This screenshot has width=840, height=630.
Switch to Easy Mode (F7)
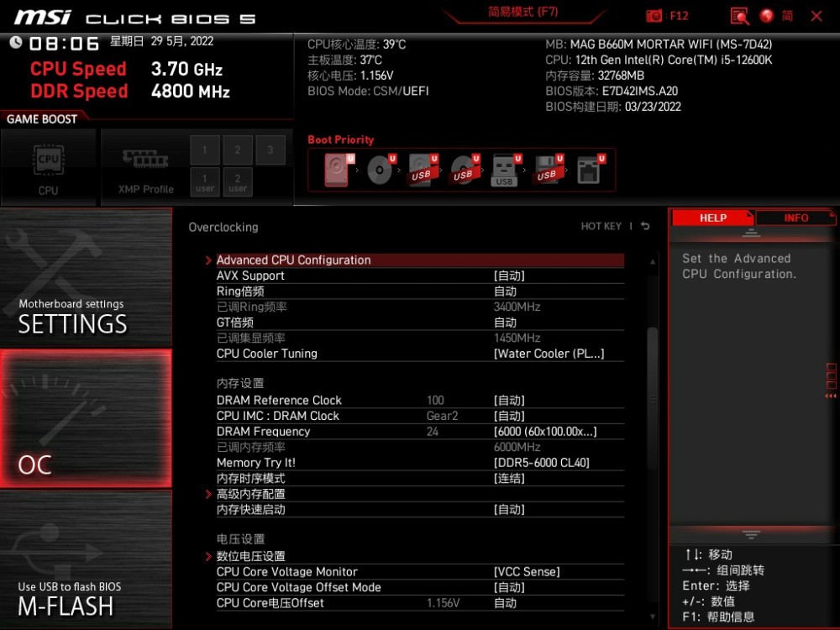pyautogui.click(x=522, y=13)
